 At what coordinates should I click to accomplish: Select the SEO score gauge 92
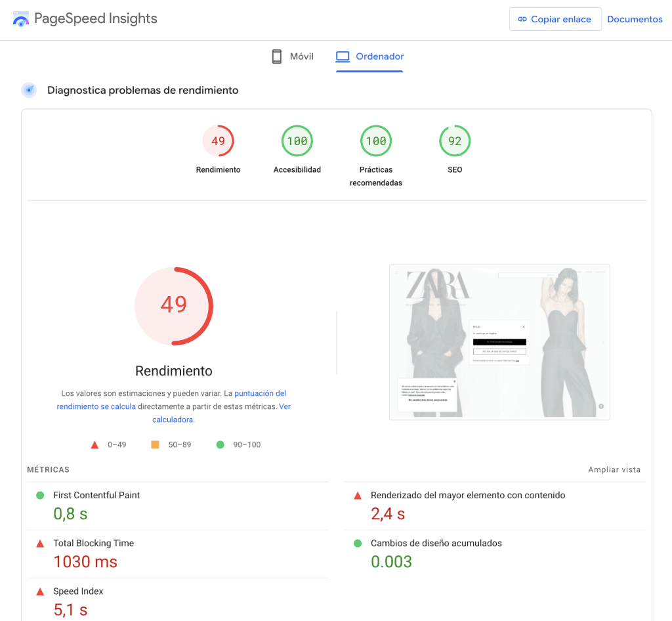click(454, 141)
